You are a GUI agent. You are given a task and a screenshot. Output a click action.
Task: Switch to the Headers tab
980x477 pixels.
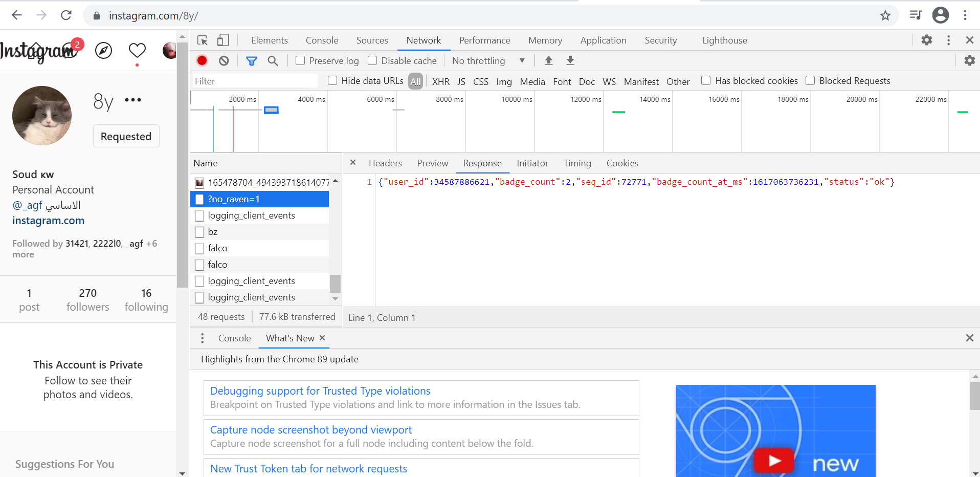click(385, 163)
